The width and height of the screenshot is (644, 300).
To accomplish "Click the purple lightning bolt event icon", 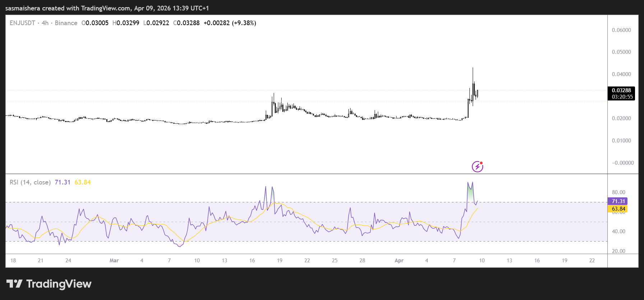I will (477, 167).
